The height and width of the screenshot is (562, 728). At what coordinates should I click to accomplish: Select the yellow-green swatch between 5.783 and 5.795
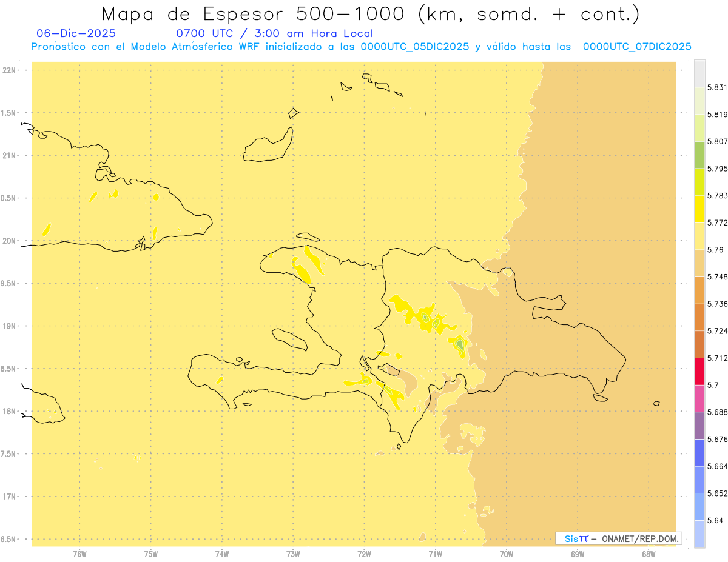pos(699,182)
